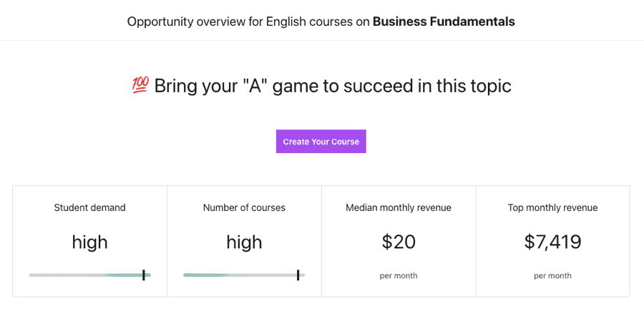Click 'per month' under median revenue
The width and height of the screenshot is (644, 309).
pos(399,275)
